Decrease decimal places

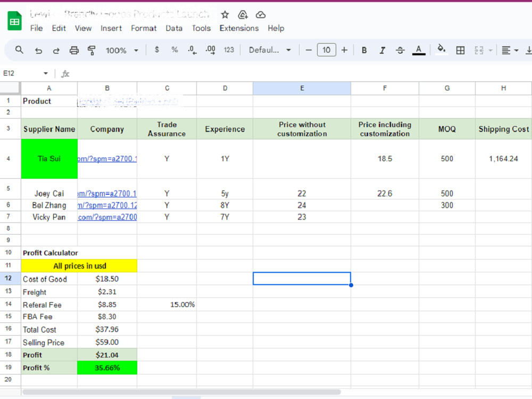pyautogui.click(x=192, y=50)
